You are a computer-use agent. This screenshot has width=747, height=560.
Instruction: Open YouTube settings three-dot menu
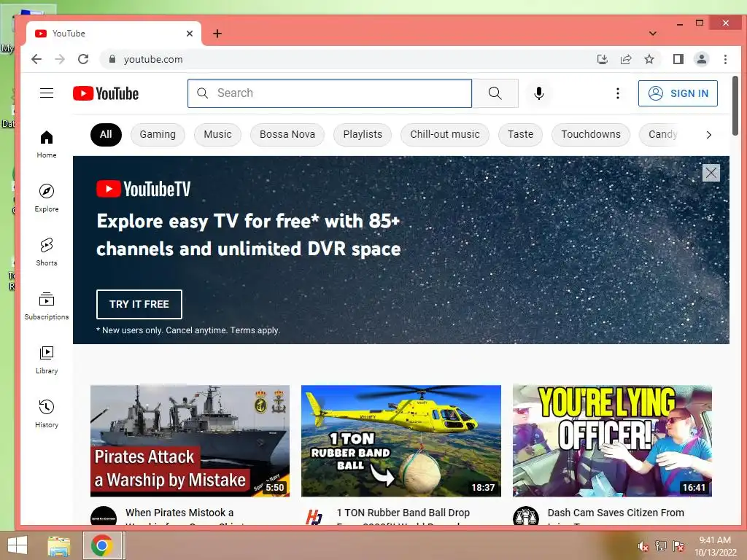[x=617, y=93]
